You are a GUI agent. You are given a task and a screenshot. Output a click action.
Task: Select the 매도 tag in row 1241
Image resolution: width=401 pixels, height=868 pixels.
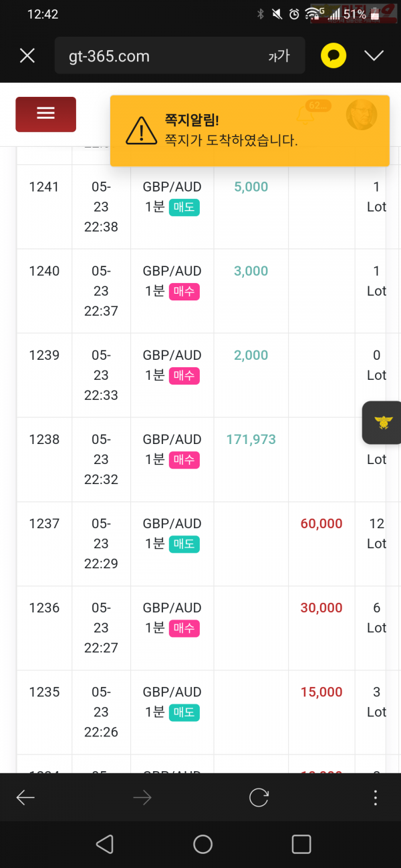pos(184,208)
